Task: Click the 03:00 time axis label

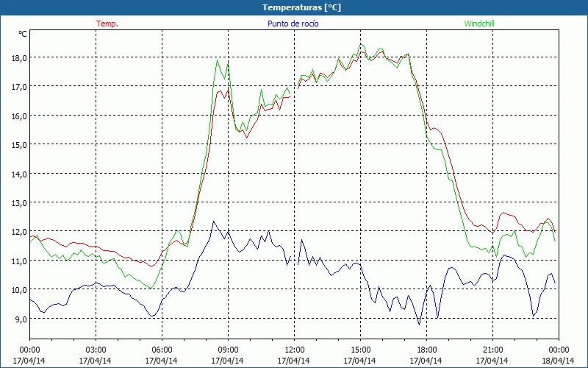Action: (x=96, y=350)
